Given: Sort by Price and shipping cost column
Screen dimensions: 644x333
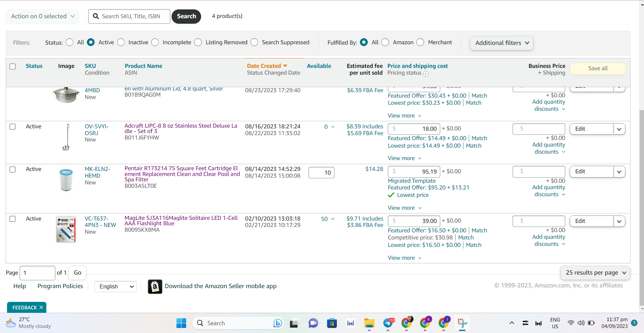Looking at the screenshot, I should (418, 66).
